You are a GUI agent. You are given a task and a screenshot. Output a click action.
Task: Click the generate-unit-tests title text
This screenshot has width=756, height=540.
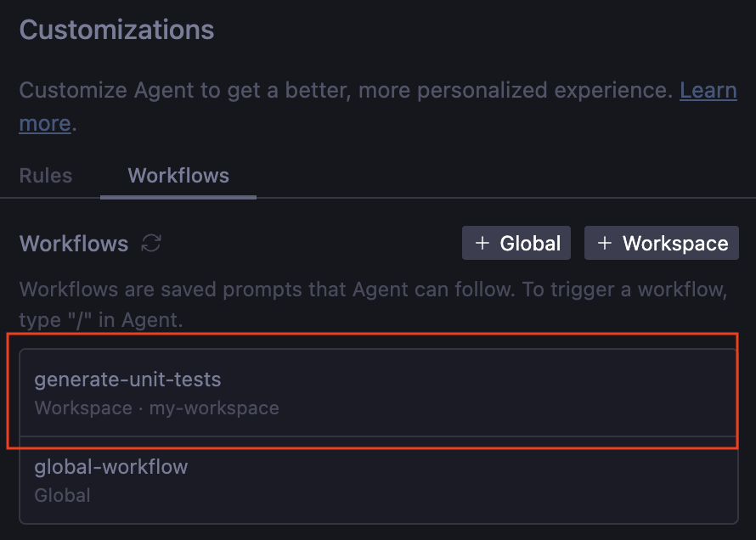(x=127, y=380)
